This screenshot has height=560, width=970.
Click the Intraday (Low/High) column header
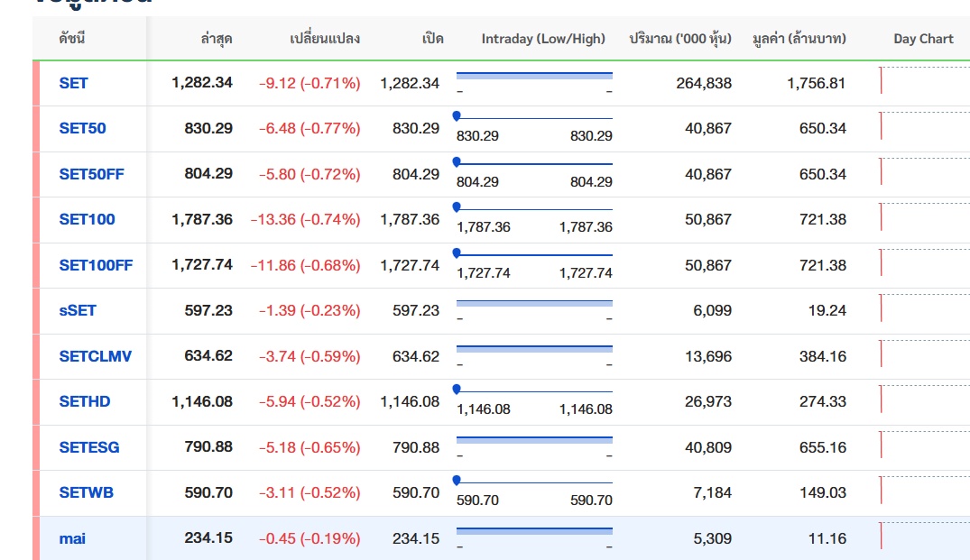coord(543,39)
